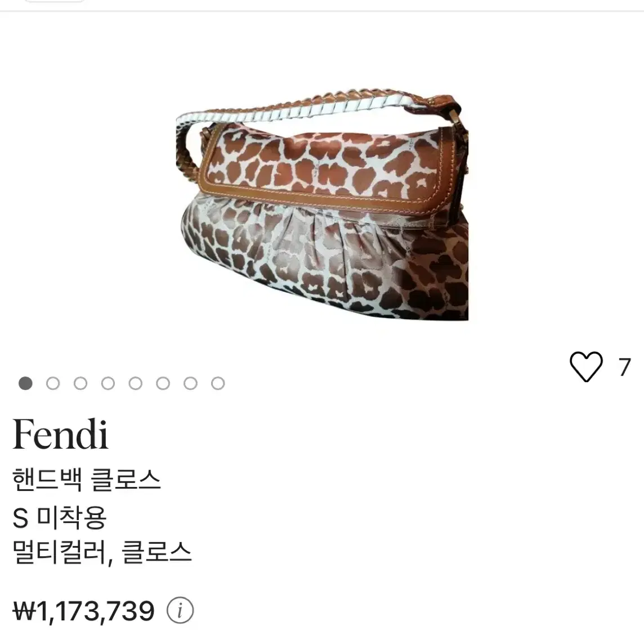Screen dimensions: 644x644
Task: Tap the 멀티컬러, 클로스 color material line
Action: (102, 552)
